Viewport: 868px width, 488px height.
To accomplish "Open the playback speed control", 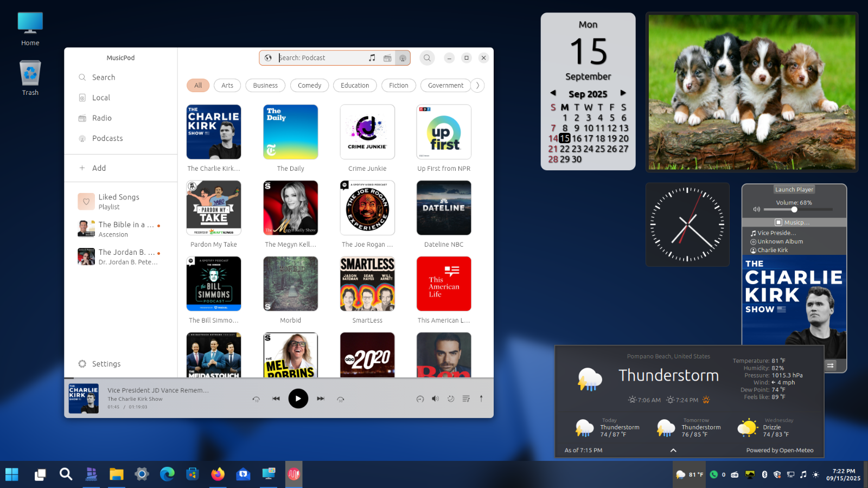I will 420,399.
